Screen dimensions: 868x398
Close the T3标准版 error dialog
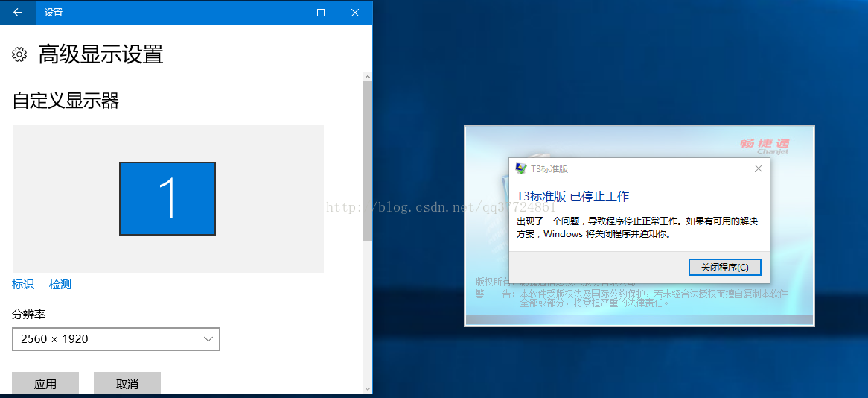coord(759,168)
